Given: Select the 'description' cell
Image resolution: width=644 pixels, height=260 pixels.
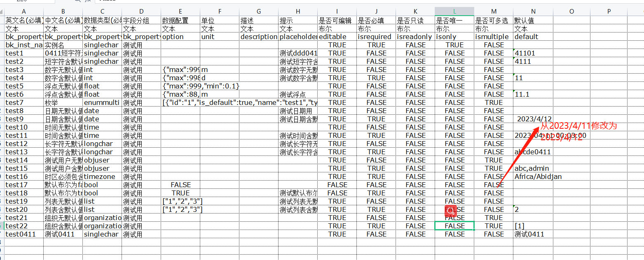Looking at the screenshot, I should [259, 37].
